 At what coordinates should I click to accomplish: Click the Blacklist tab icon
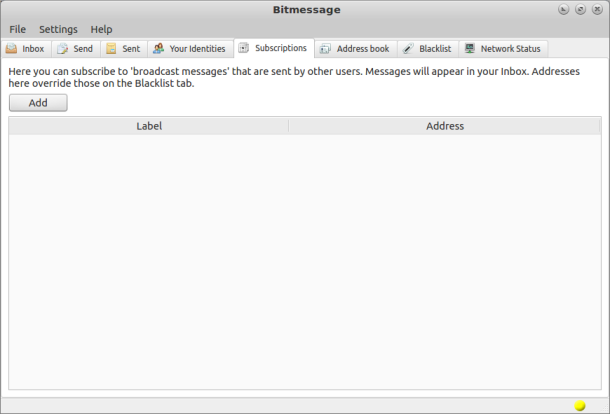click(408, 48)
